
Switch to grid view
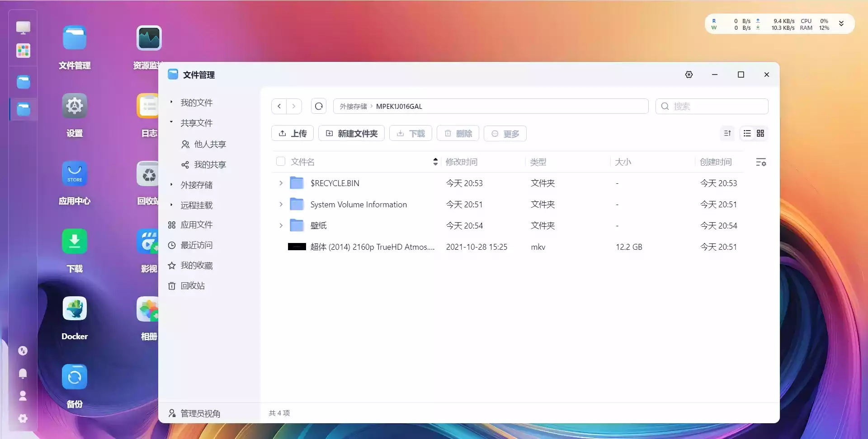tap(760, 134)
